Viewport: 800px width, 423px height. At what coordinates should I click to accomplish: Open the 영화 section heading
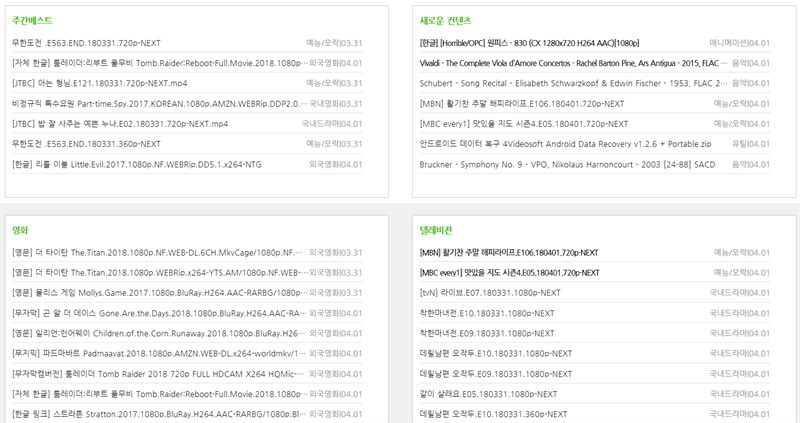click(20, 230)
